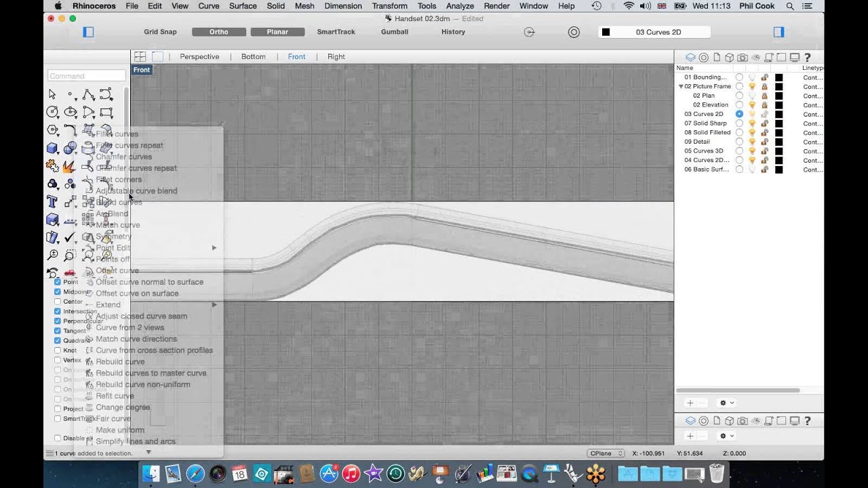Screen dimensions: 868x488
Task: Select the polyline tool in left toolbar
Action: pyautogui.click(x=88, y=94)
